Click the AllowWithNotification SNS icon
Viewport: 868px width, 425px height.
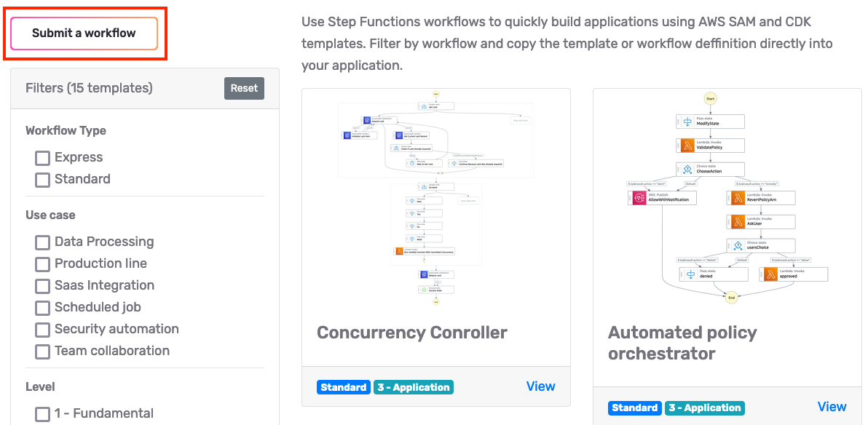639,198
